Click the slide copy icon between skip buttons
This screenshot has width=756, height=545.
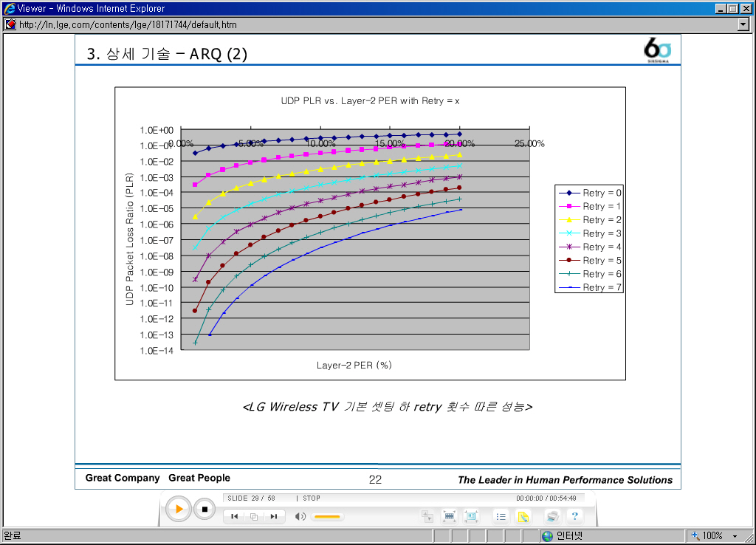click(x=253, y=516)
